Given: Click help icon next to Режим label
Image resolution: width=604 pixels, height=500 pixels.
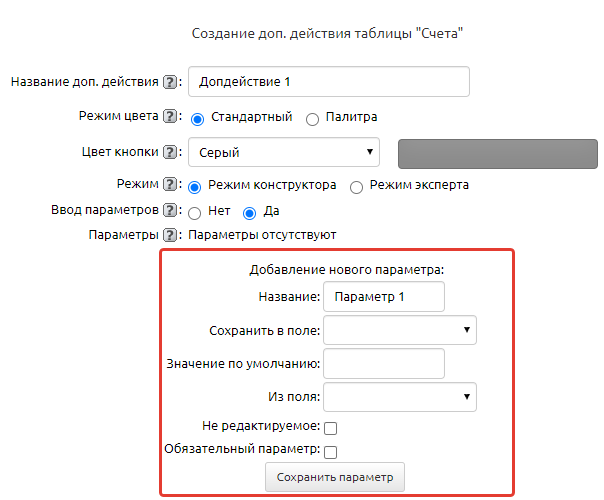Looking at the screenshot, I should [x=170, y=186].
